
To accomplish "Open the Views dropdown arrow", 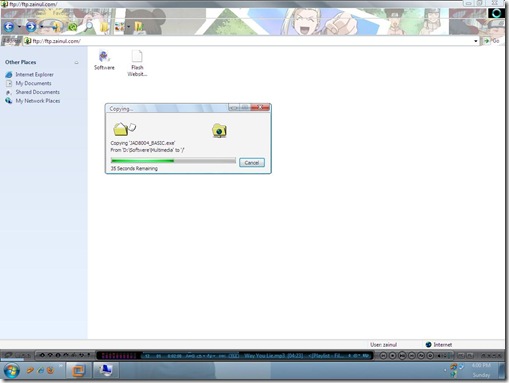I will (x=128, y=27).
